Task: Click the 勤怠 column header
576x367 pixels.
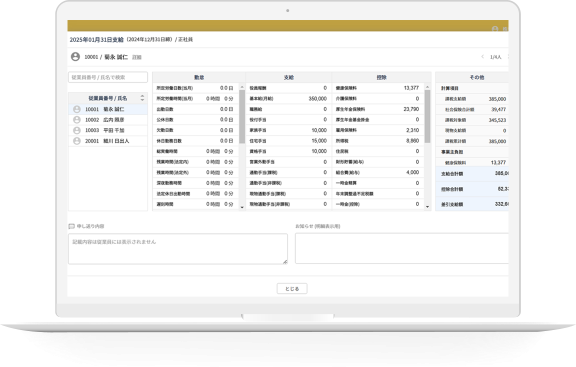Action: 199,77
